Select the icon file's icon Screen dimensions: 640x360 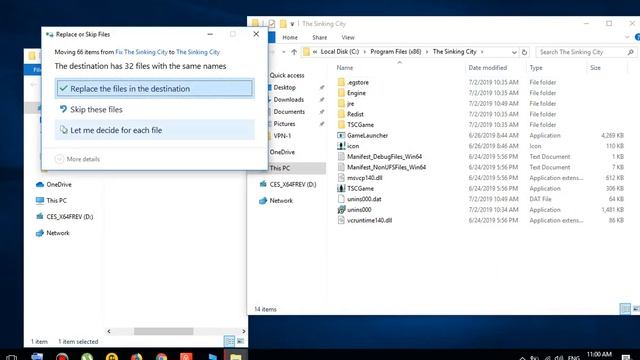341,146
